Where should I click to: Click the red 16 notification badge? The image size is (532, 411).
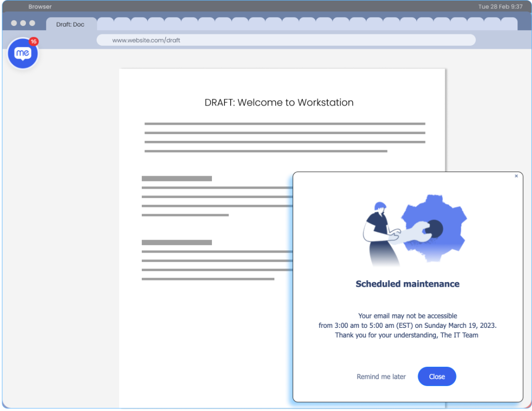34,42
